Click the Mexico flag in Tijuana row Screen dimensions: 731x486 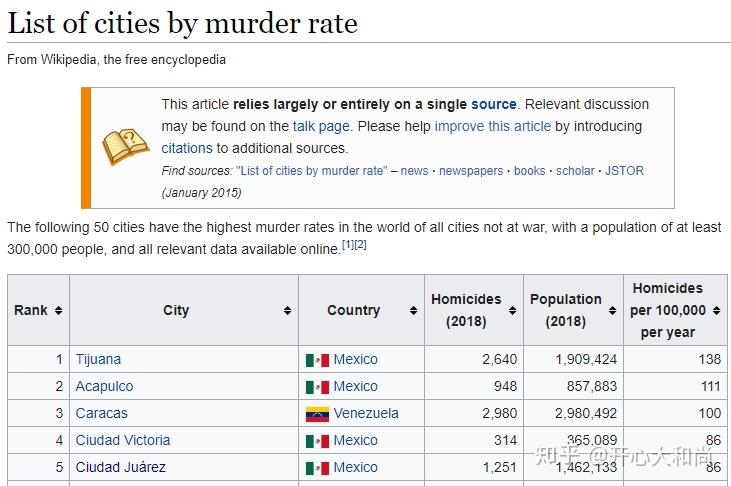click(317, 360)
